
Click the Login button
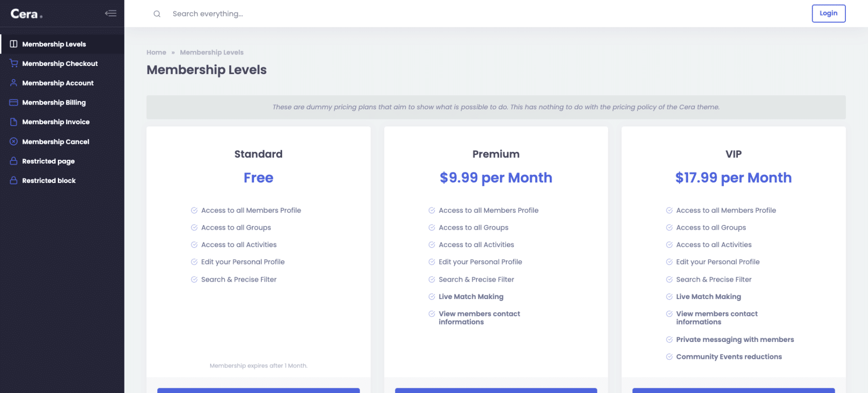[828, 13]
